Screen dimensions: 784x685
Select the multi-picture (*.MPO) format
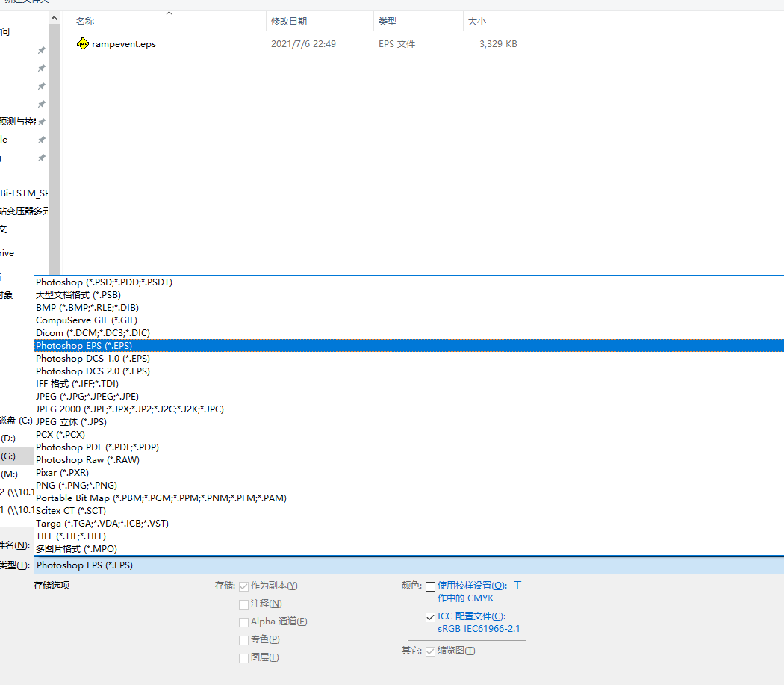(x=409, y=549)
